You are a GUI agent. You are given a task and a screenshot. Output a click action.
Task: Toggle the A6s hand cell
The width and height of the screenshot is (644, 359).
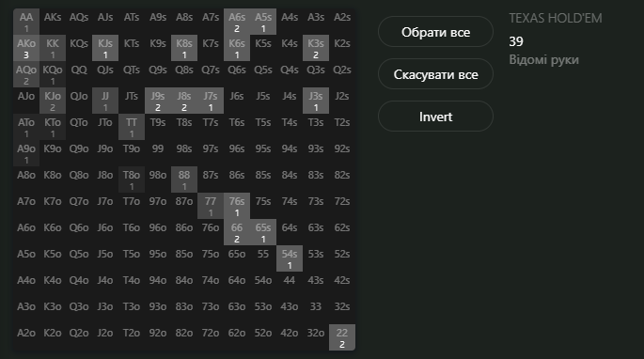tap(237, 22)
